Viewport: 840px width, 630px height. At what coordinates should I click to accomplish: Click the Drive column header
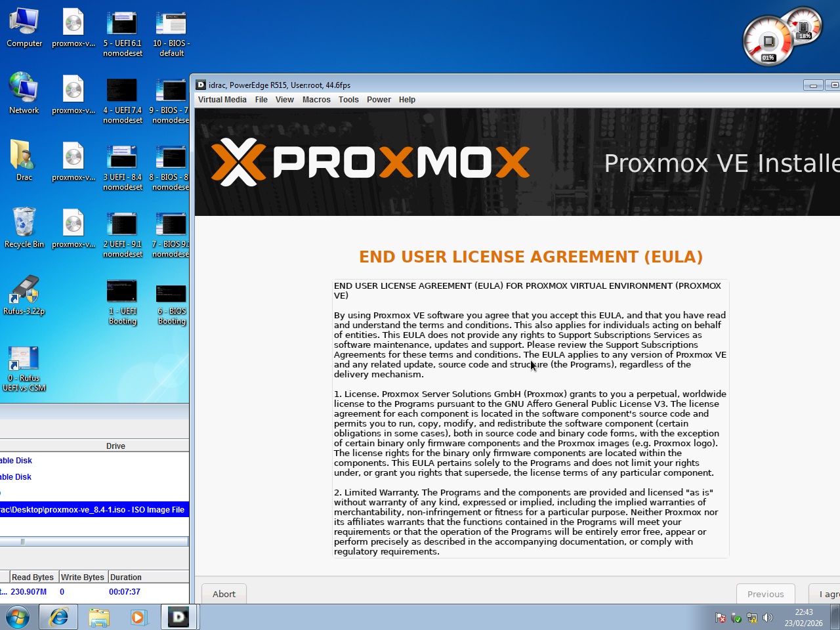(x=115, y=446)
